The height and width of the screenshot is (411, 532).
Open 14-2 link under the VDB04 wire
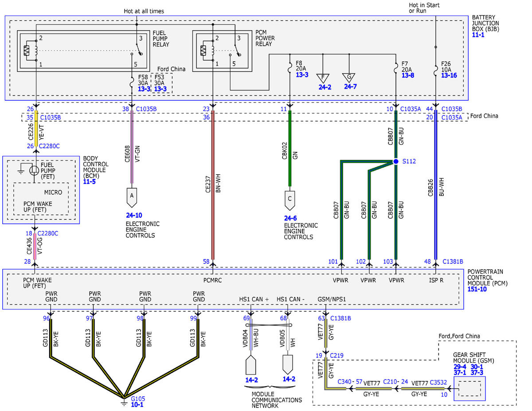pos(251,380)
